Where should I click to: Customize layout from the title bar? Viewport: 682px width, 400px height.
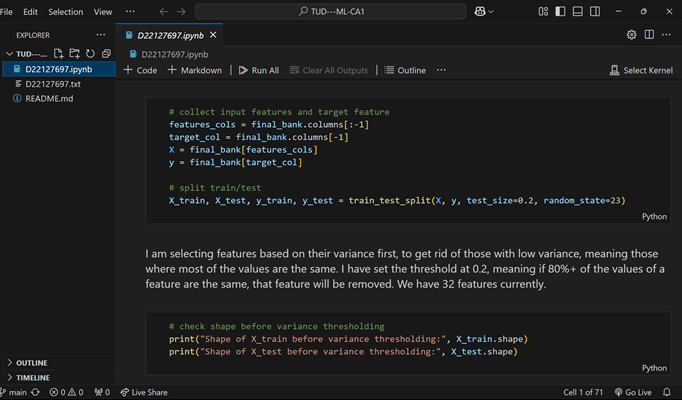pos(543,12)
